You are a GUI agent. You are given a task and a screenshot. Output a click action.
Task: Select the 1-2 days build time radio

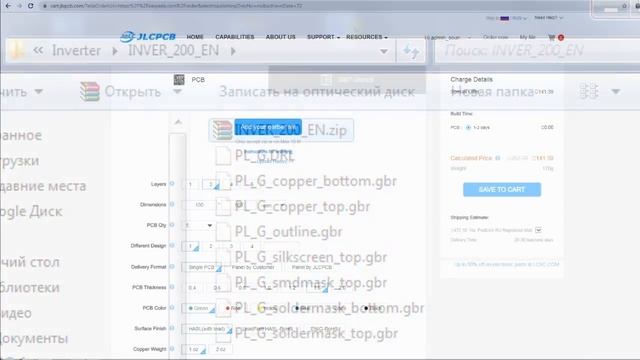[x=468, y=128]
